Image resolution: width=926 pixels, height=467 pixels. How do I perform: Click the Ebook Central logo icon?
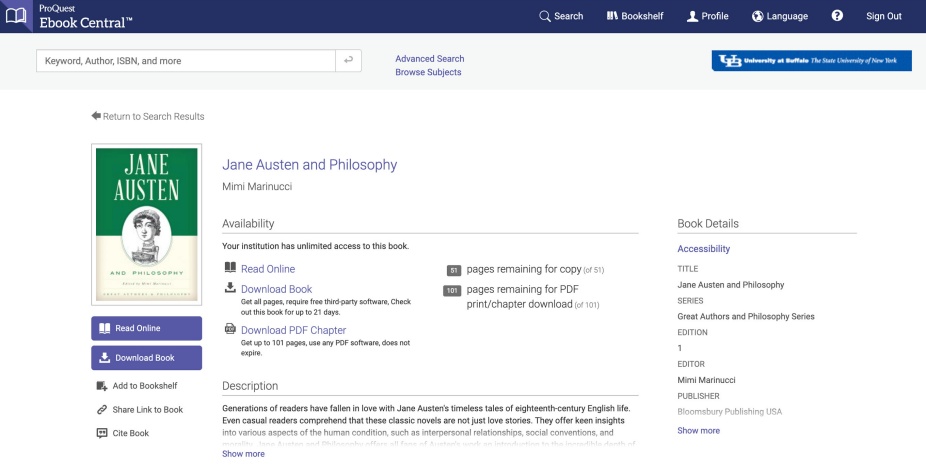17,16
